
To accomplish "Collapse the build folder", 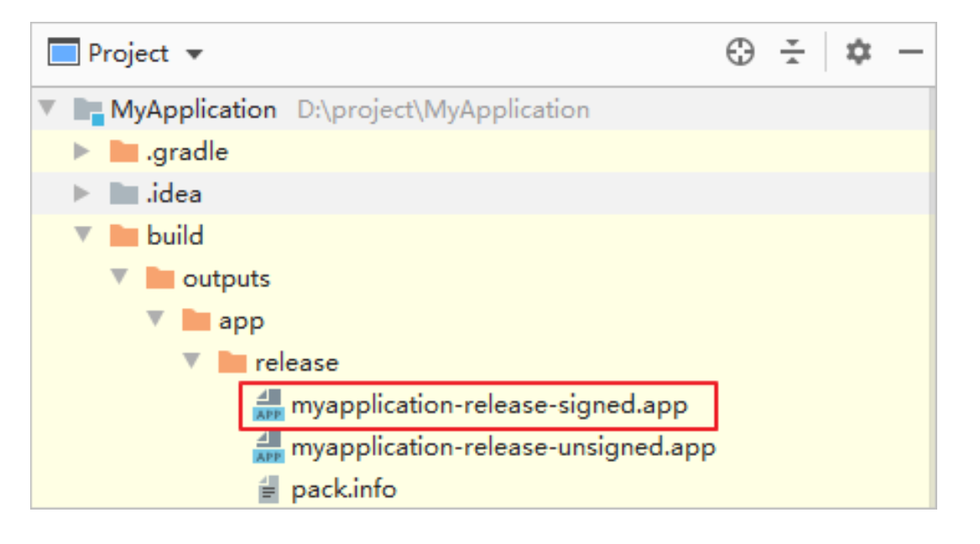I will (82, 235).
